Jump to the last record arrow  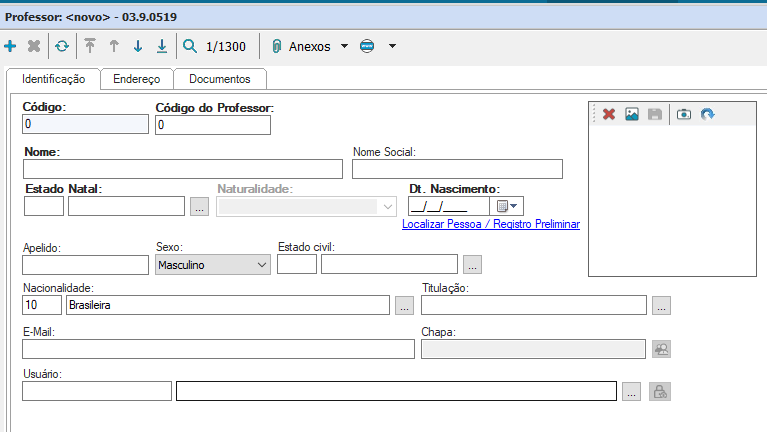point(161,46)
